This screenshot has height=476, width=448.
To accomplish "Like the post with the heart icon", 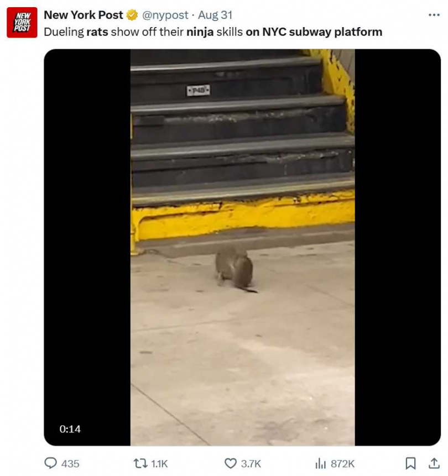I will click(x=231, y=463).
